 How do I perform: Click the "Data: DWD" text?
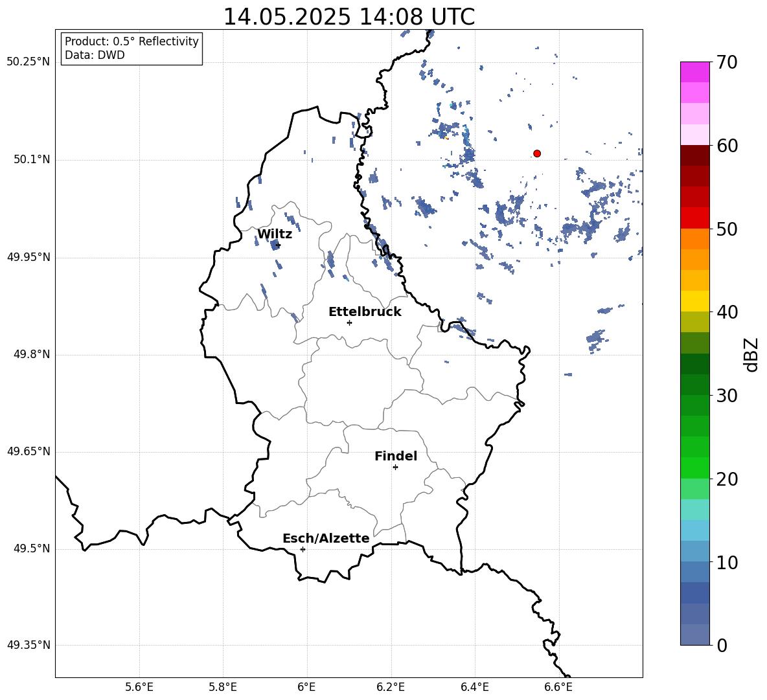pos(95,55)
